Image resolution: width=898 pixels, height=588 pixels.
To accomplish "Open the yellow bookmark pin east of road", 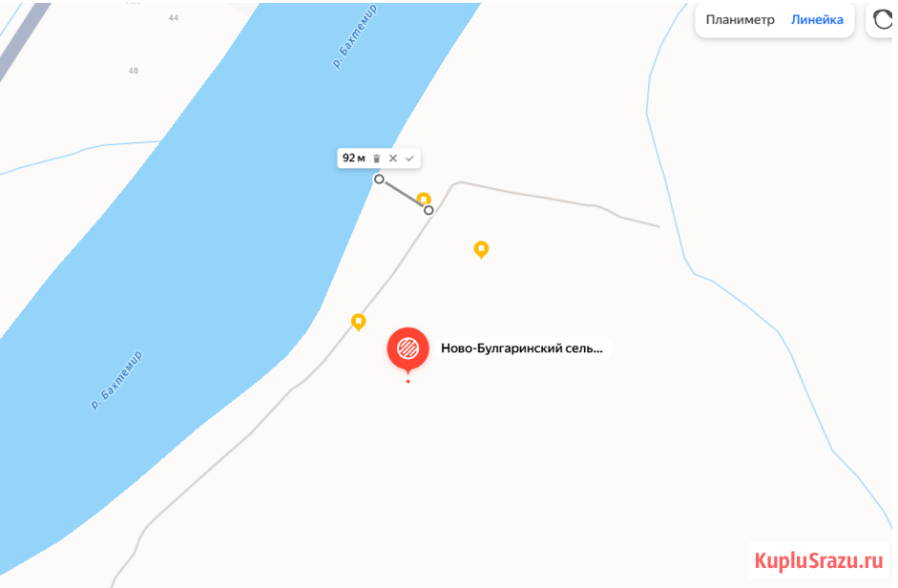I will click(x=481, y=250).
